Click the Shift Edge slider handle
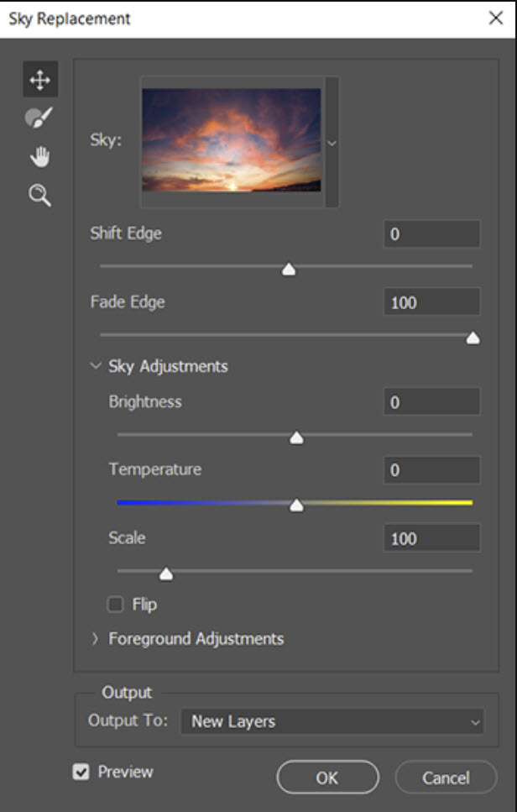The width and height of the screenshot is (517, 812). click(289, 270)
